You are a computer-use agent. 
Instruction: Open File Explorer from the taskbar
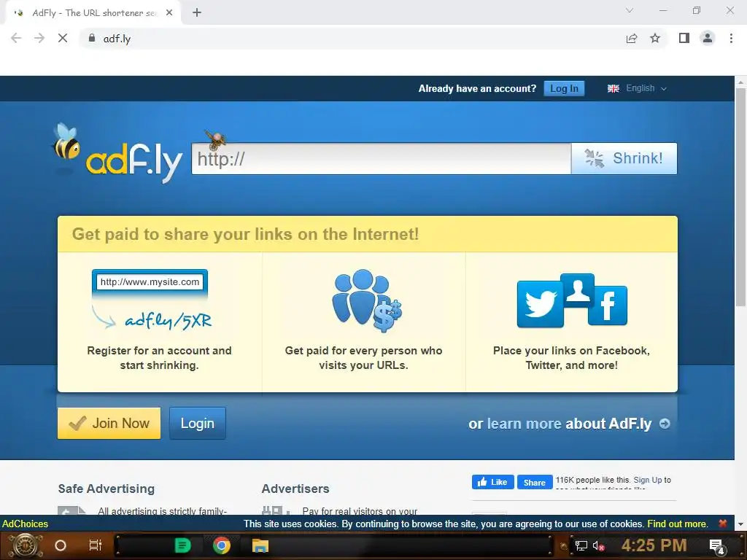coord(260,545)
